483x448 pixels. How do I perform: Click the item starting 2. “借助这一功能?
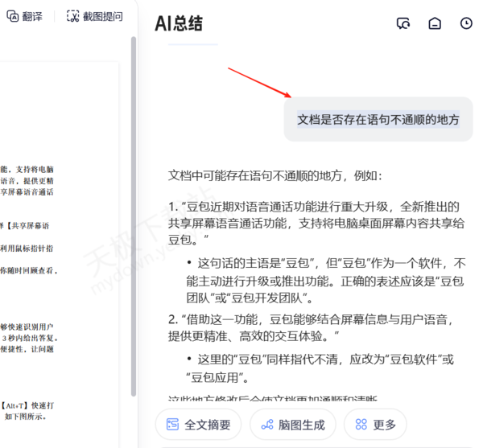click(311, 327)
